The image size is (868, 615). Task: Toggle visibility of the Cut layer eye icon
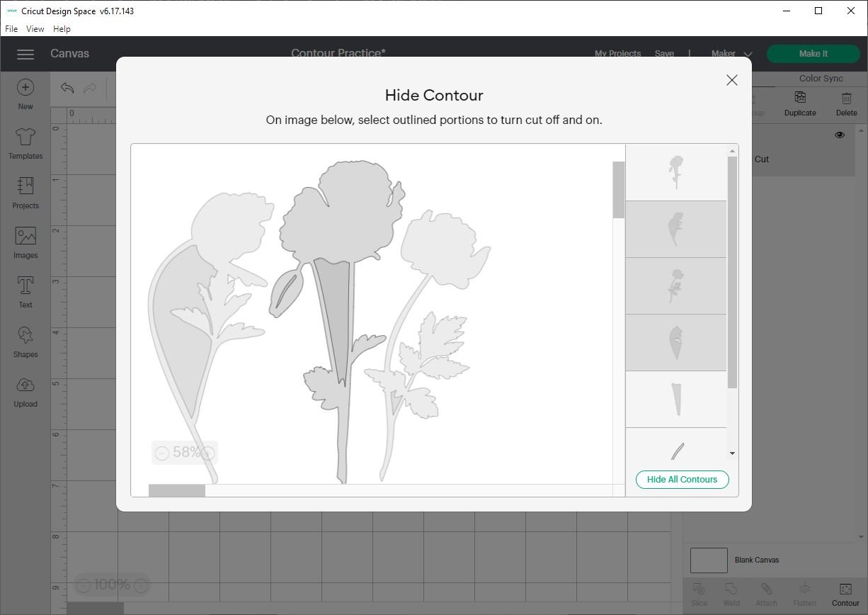[840, 135]
